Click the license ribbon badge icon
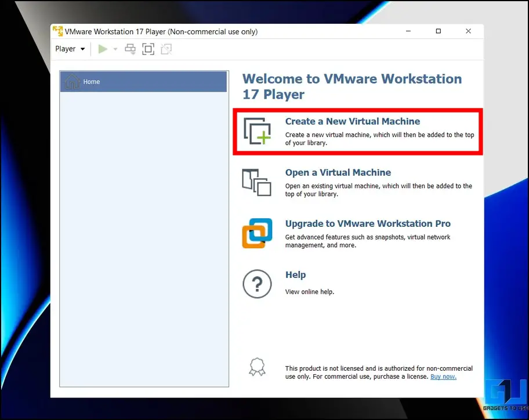Image resolution: width=529 pixels, height=420 pixels. [257, 367]
